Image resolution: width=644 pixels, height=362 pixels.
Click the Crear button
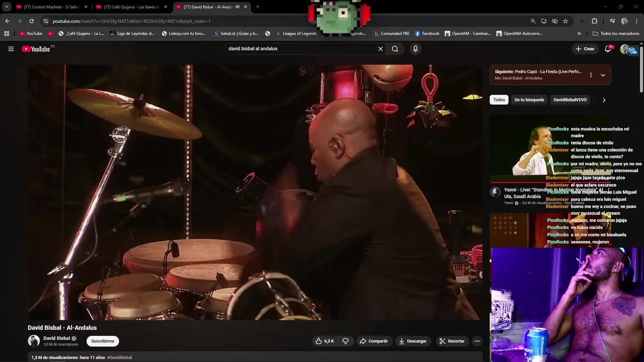pyautogui.click(x=585, y=49)
